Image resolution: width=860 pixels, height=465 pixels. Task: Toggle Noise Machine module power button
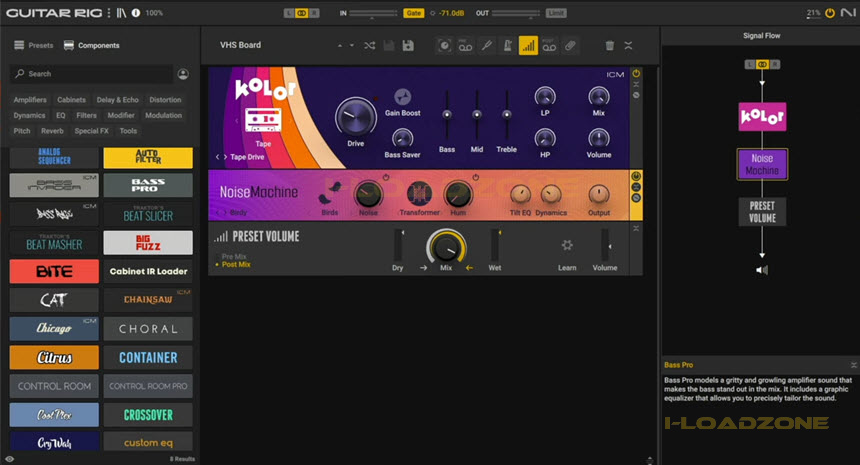click(x=636, y=177)
